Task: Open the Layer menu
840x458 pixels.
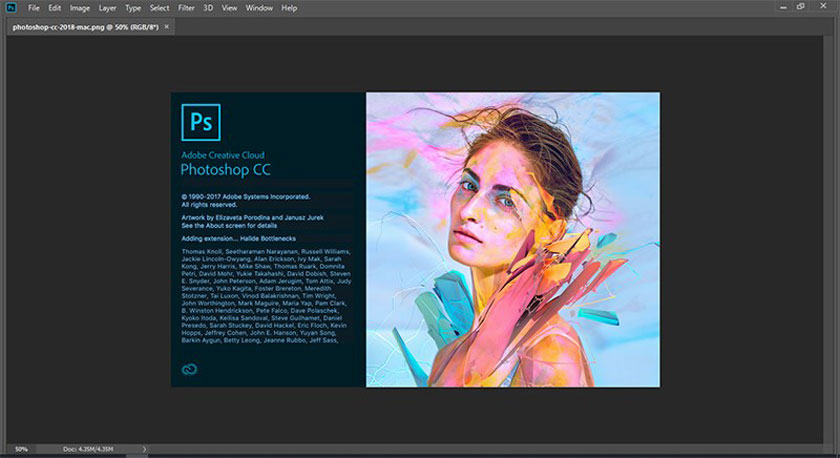Action: pos(107,8)
